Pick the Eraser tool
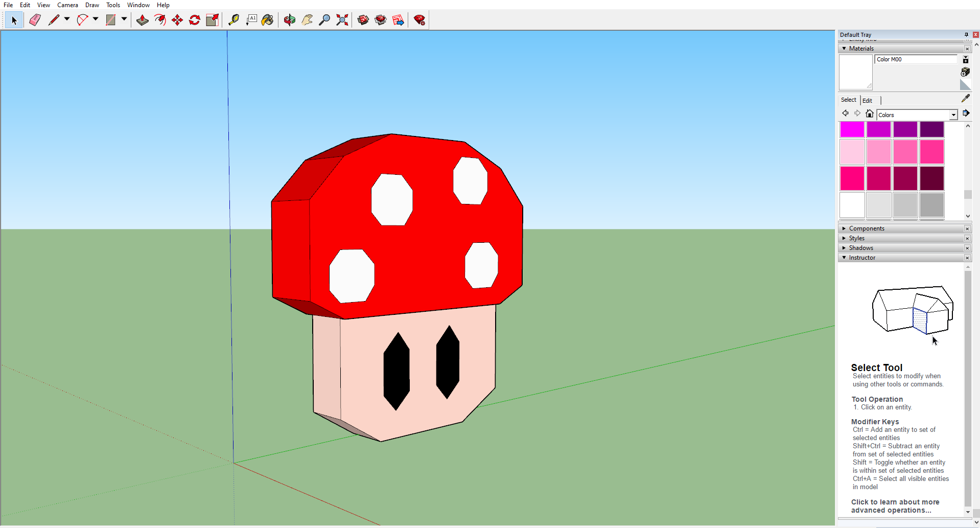Image resolution: width=980 pixels, height=528 pixels. pyautogui.click(x=35, y=20)
